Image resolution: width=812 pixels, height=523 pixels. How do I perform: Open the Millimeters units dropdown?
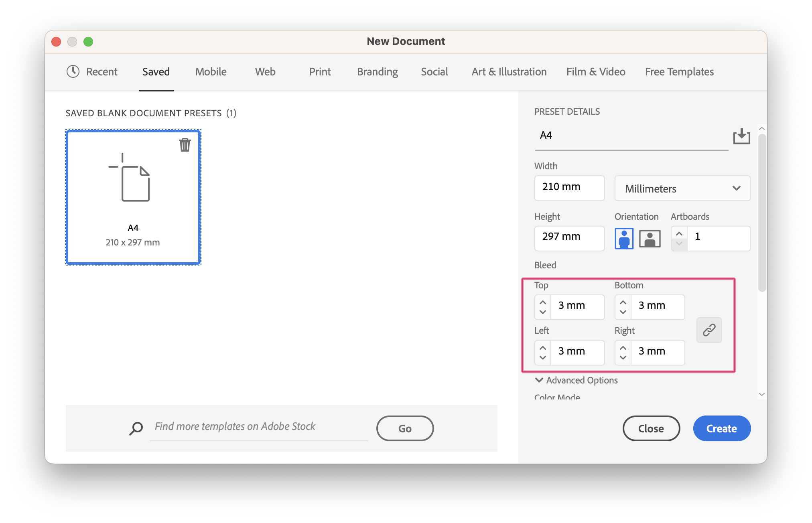coord(682,189)
